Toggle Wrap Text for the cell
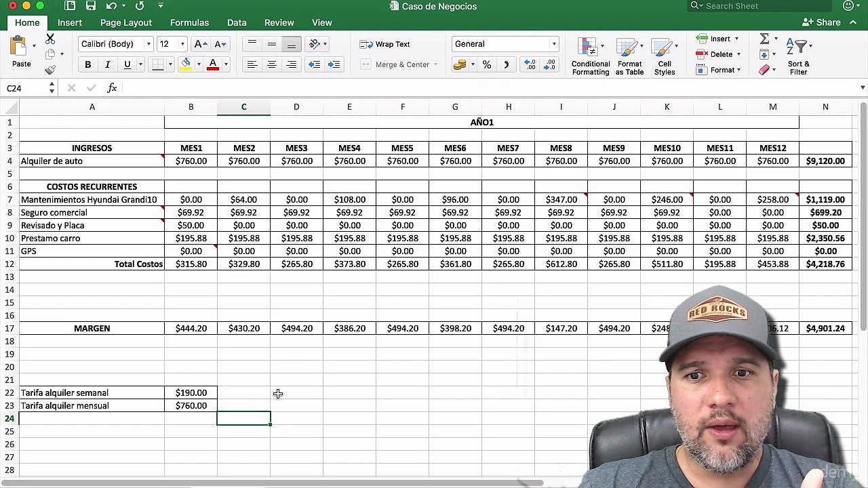868x488 pixels. [x=385, y=44]
